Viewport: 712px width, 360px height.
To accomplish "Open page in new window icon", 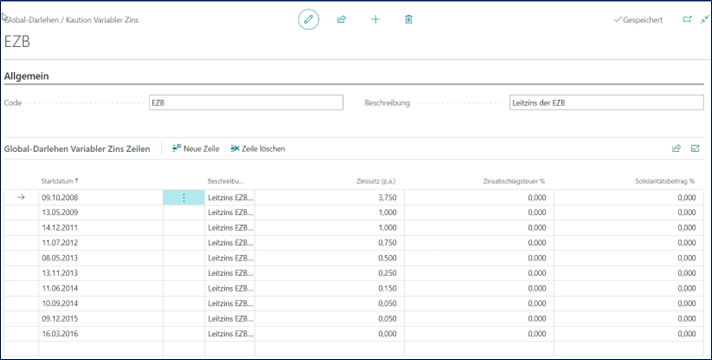I will coord(687,20).
